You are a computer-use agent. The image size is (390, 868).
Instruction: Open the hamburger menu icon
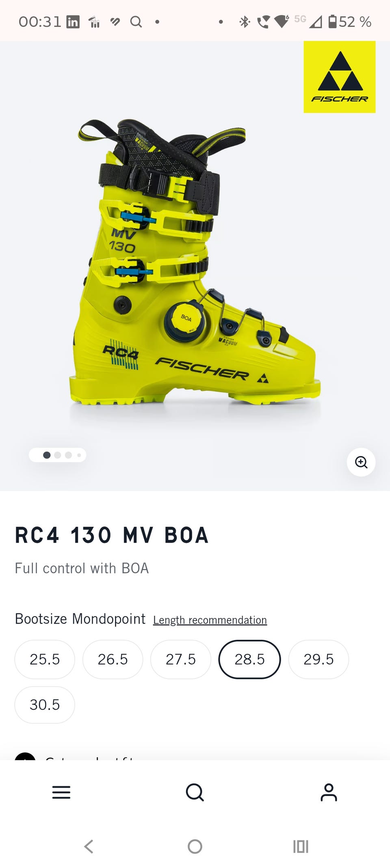click(61, 792)
